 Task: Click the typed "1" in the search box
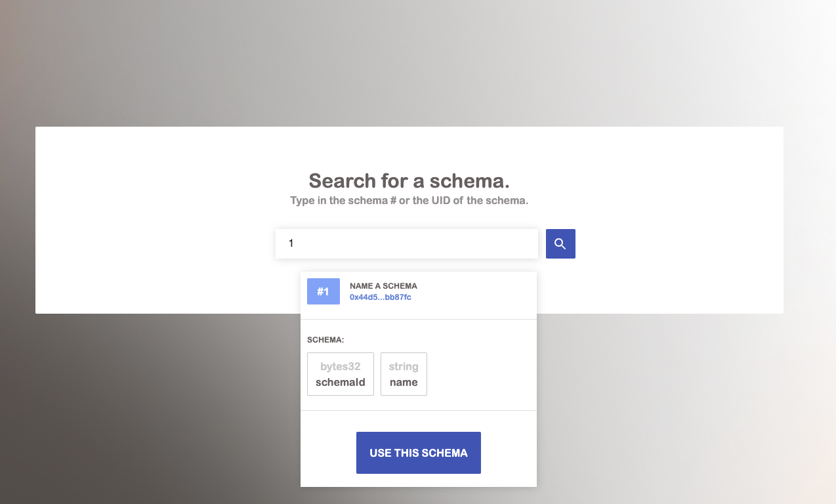click(x=291, y=243)
